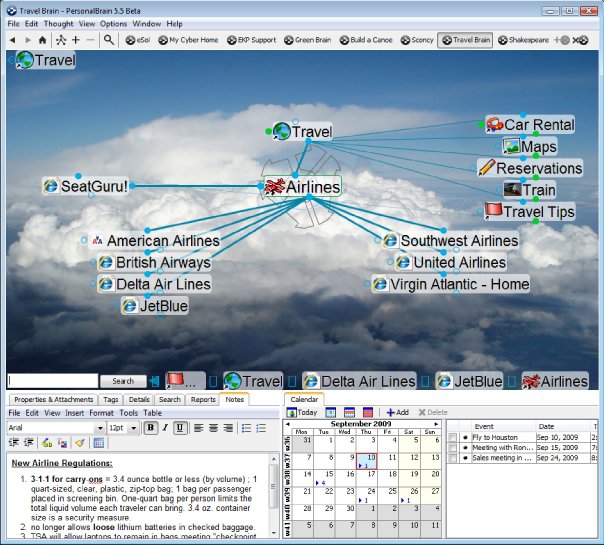The height and width of the screenshot is (545, 604).
Task: Toggle Underline formatting in notes
Action: [x=180, y=428]
